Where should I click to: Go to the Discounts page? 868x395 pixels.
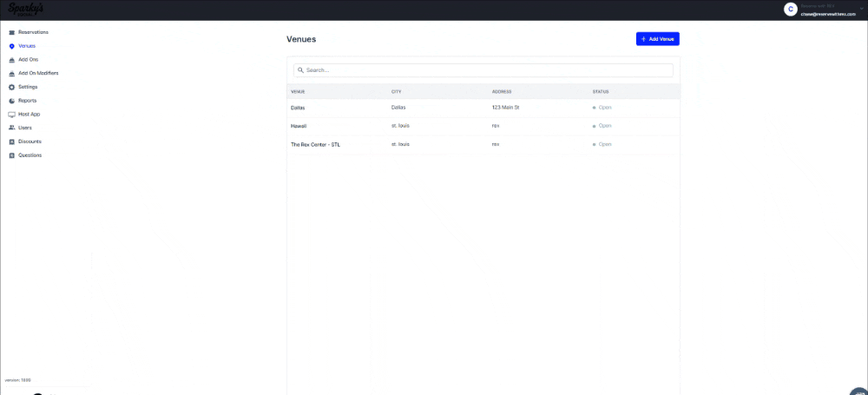pyautogui.click(x=30, y=142)
